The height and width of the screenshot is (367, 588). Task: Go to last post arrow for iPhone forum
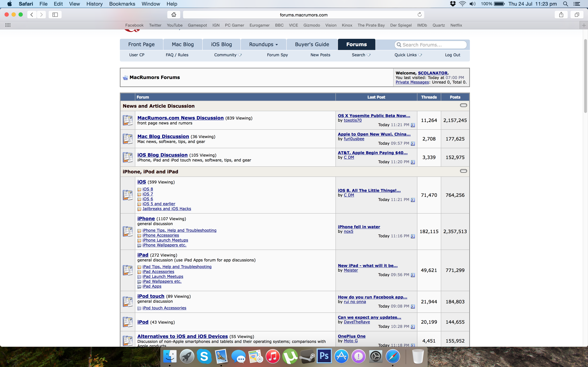pyautogui.click(x=413, y=236)
